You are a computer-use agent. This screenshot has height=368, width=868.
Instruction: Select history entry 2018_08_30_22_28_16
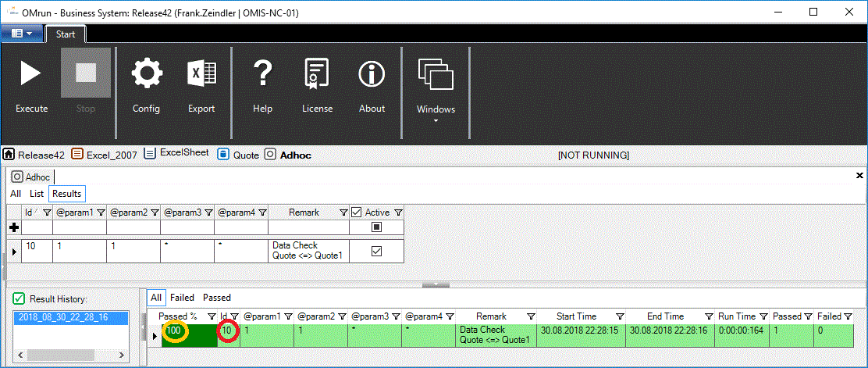tap(70, 317)
